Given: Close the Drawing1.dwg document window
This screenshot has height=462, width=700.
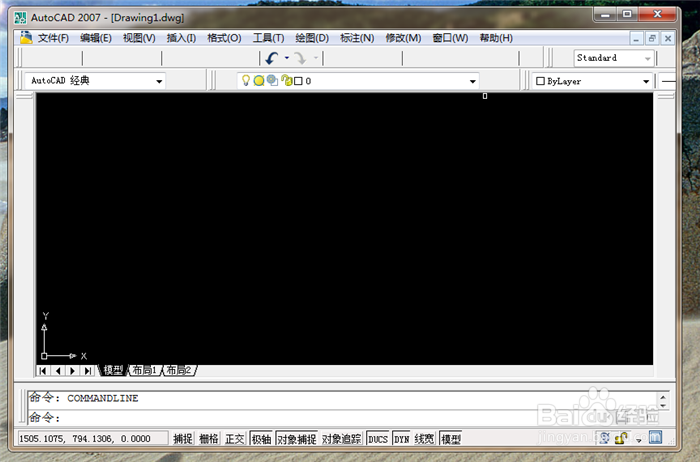Looking at the screenshot, I should click(x=668, y=38).
